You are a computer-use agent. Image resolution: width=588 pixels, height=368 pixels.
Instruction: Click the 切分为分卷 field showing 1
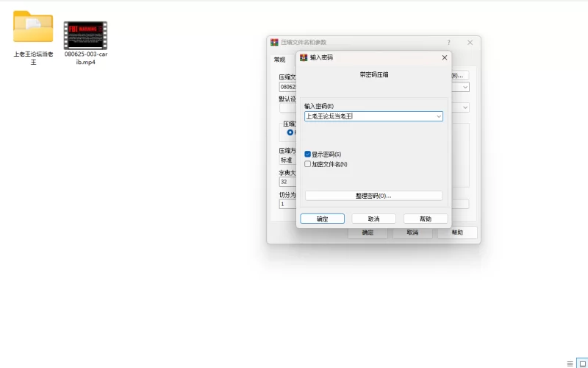tap(287, 204)
